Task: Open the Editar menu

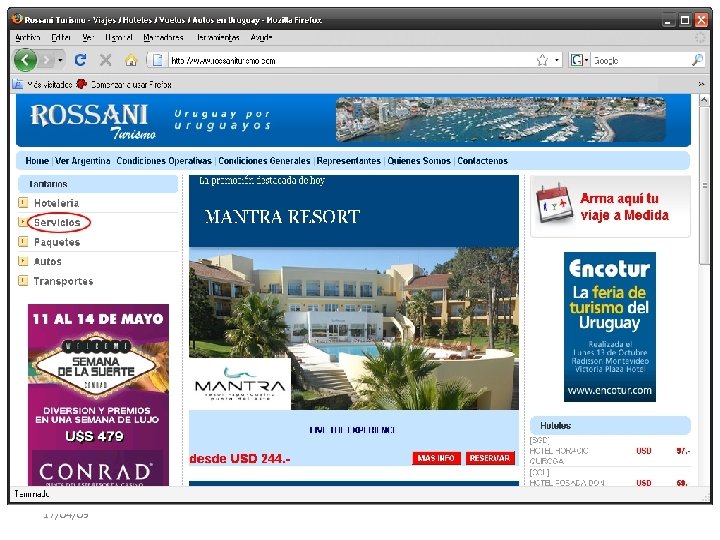Action: coord(61,37)
